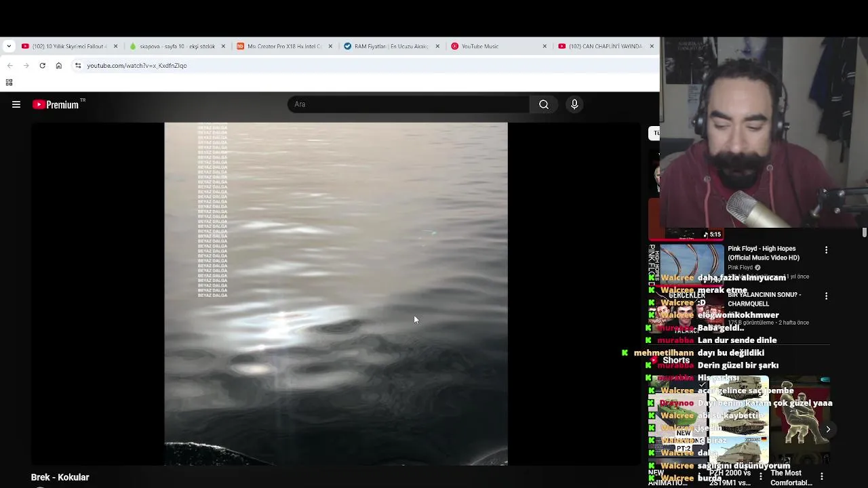Open the YouTube hamburger guide menu

16,104
